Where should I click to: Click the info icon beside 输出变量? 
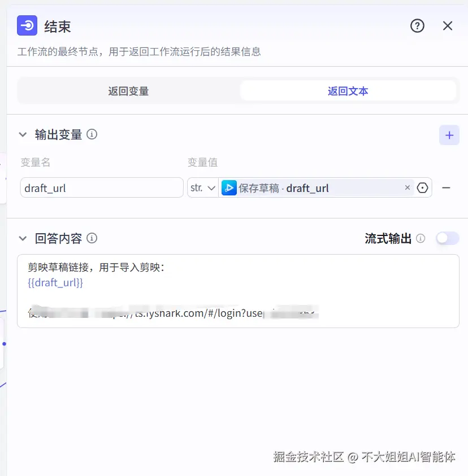[93, 135]
